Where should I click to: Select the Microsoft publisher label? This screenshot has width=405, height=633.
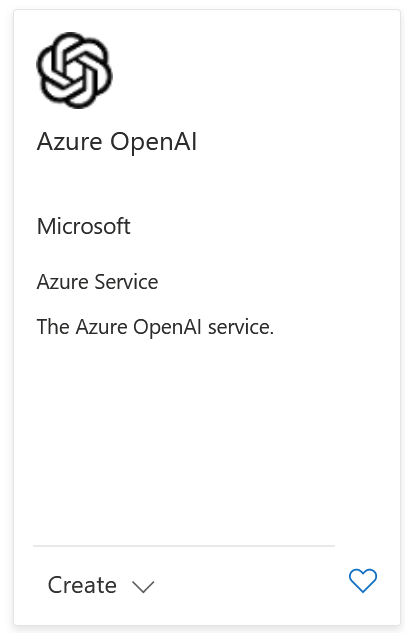84,226
